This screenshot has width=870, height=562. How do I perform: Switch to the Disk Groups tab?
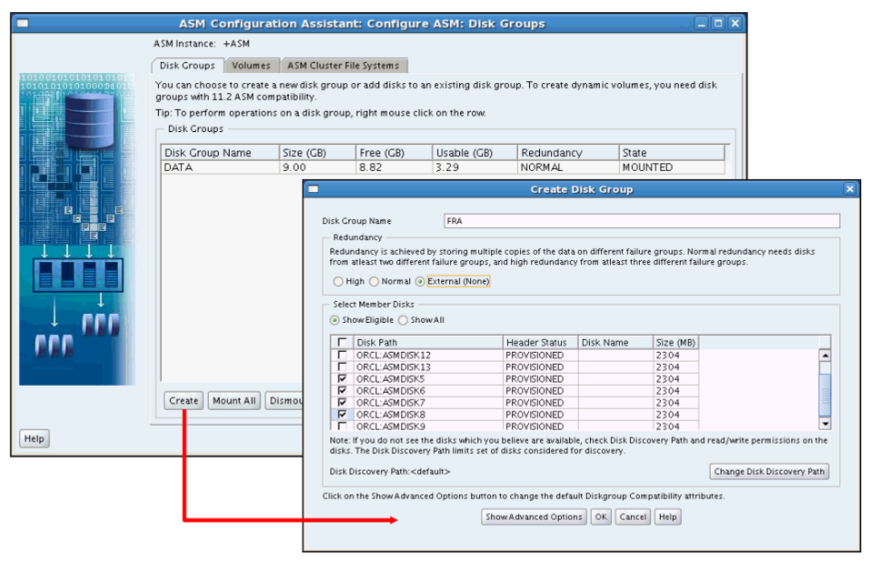pos(187,65)
